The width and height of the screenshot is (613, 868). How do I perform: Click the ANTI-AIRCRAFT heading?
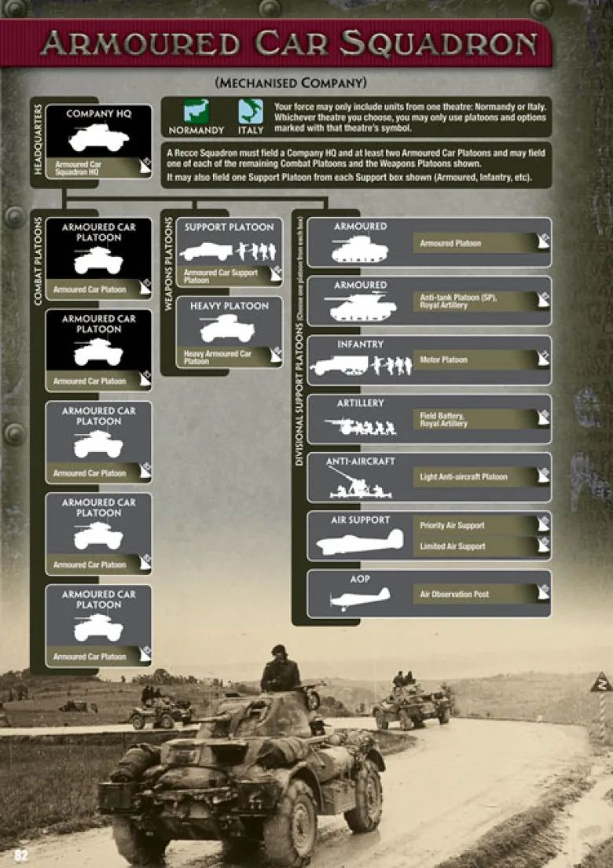pos(360,461)
